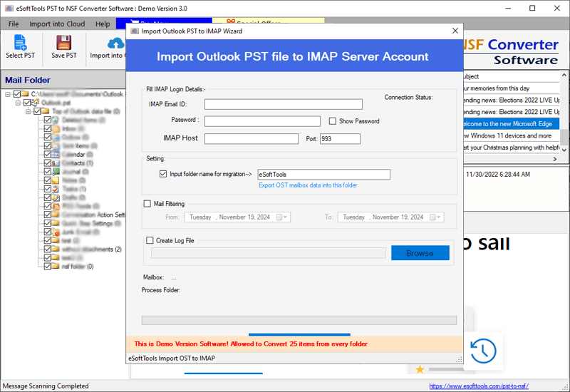
Task: Select the Windows 11 devices and more email
Action: [x=511, y=135]
